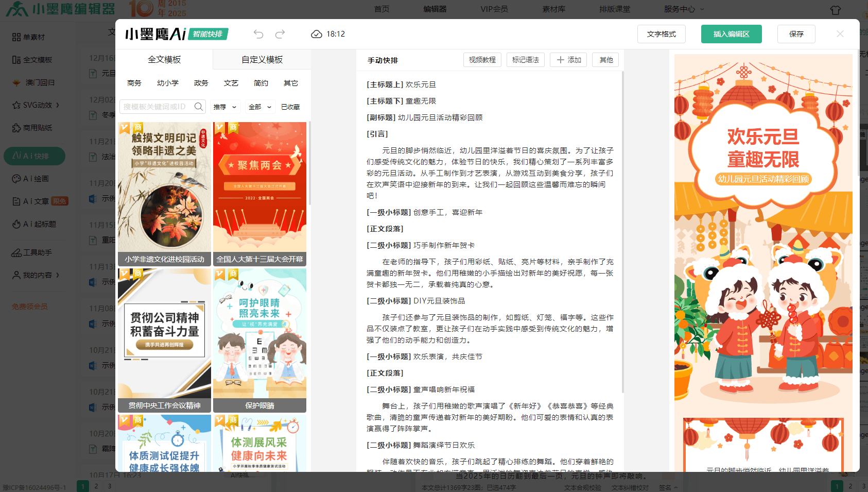Click the DIY元旦装饰品 heading line
Viewport: 868px width, 492px height.
416,301
